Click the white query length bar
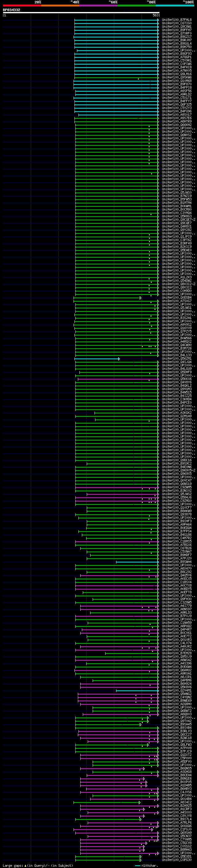197x868 pixels. click(x=81, y=12)
